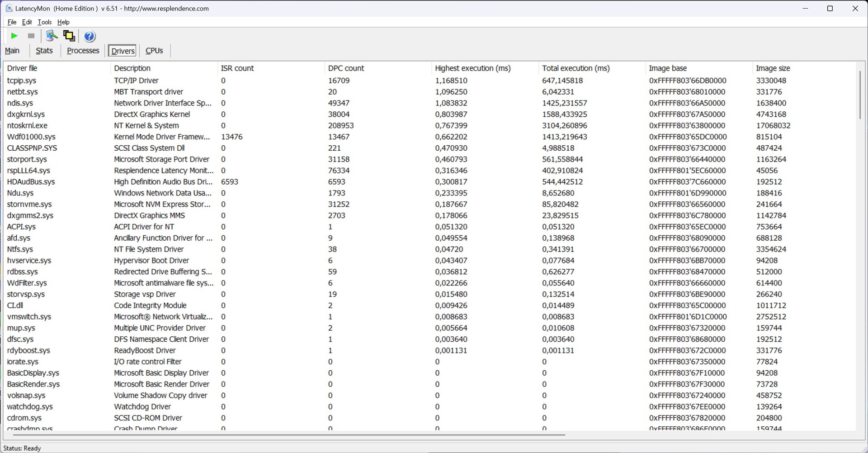Click the horizontal scrollbar below the driver list

point(289,435)
